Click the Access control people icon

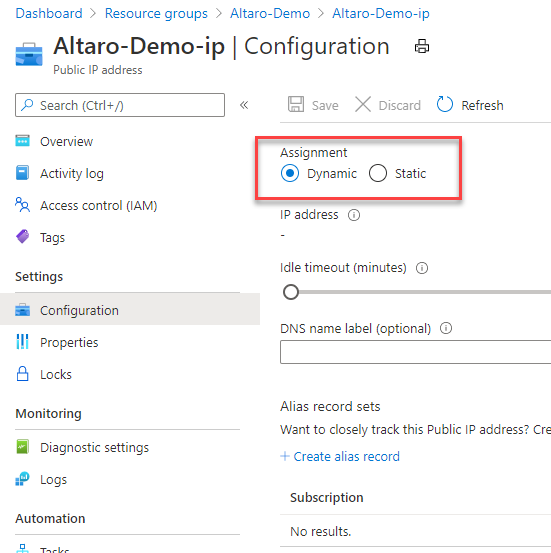click(x=23, y=205)
